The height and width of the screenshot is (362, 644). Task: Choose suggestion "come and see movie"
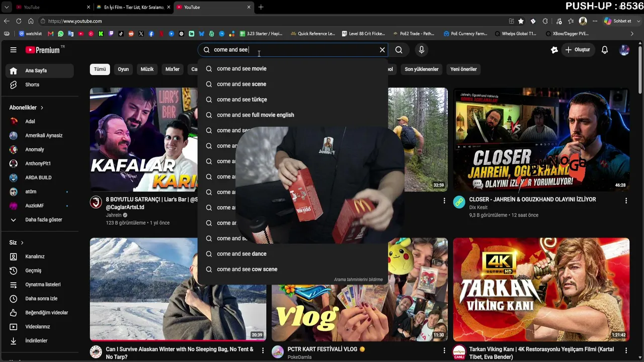(293, 69)
